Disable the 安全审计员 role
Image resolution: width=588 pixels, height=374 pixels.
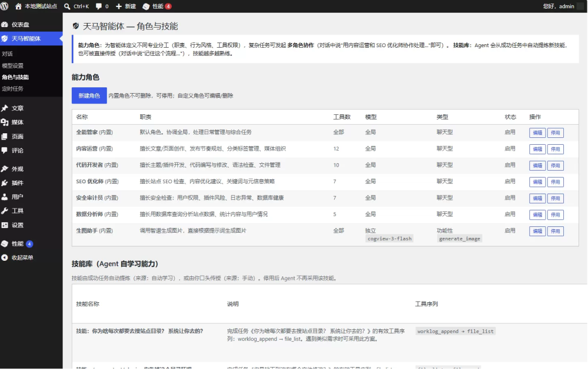point(555,198)
